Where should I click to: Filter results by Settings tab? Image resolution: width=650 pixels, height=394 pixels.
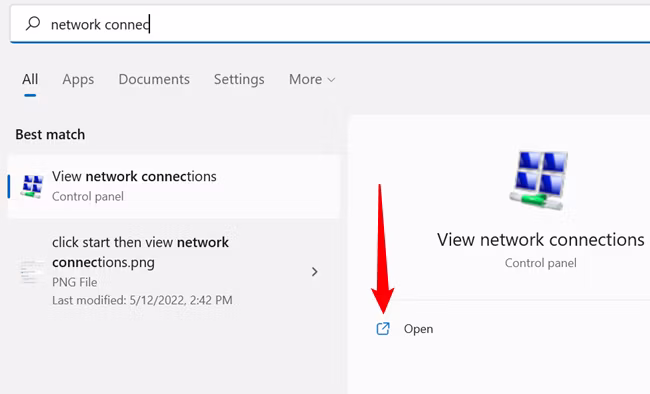tap(239, 79)
